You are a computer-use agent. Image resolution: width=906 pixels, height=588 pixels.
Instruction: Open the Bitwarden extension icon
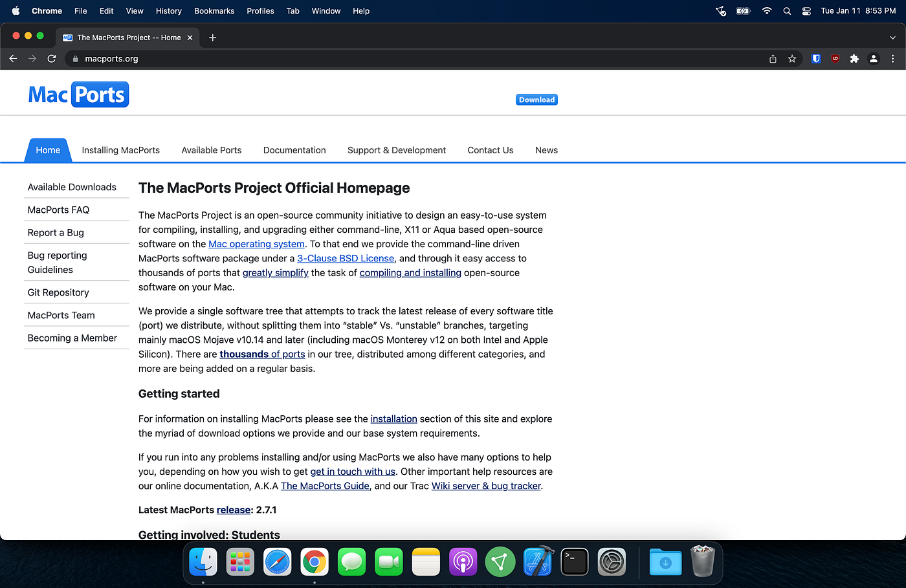click(816, 59)
